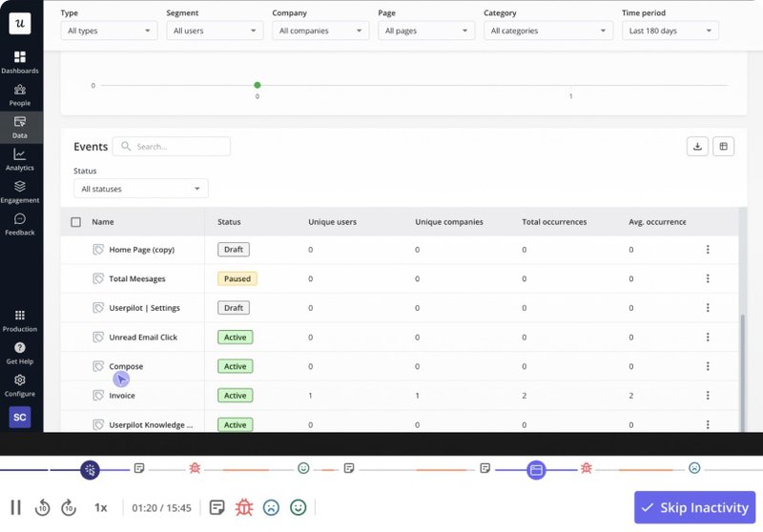This screenshot has height=532, width=763.
Task: Click the download events icon button
Action: click(697, 146)
